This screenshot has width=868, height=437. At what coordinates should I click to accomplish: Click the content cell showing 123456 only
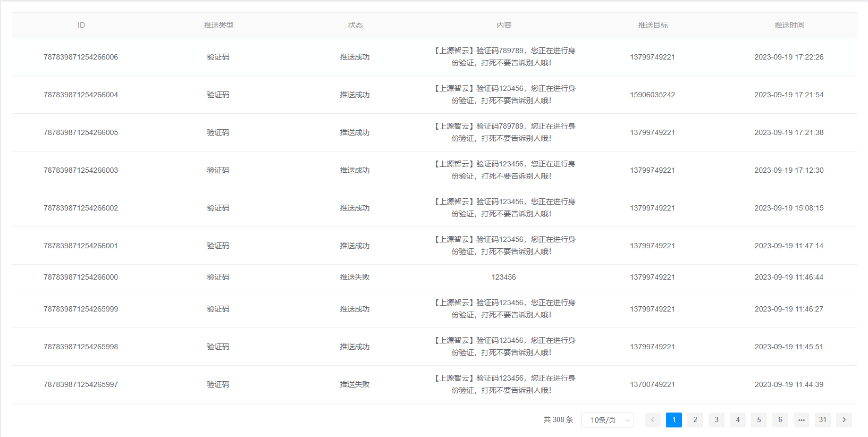coord(503,277)
